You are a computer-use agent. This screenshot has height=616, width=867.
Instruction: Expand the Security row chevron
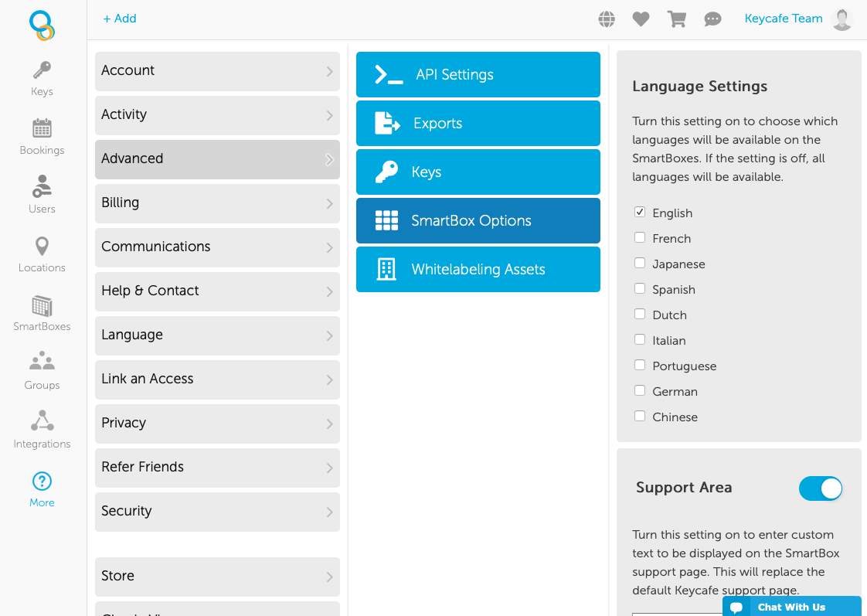click(329, 512)
